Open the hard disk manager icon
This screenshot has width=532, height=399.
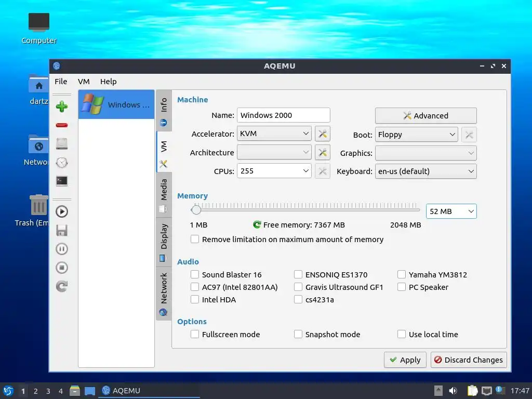(62, 144)
